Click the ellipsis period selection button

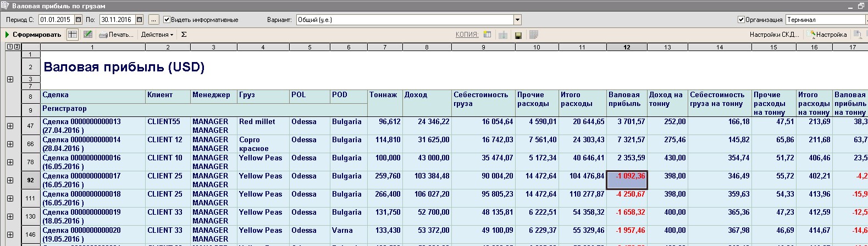(153, 20)
